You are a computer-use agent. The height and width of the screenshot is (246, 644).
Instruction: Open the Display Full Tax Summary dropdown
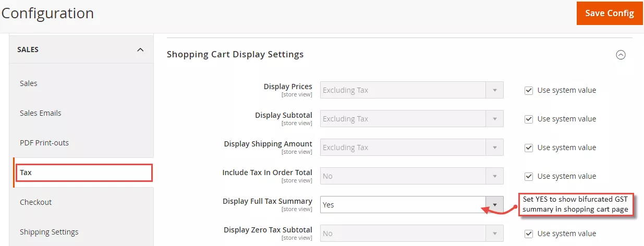tap(411, 205)
